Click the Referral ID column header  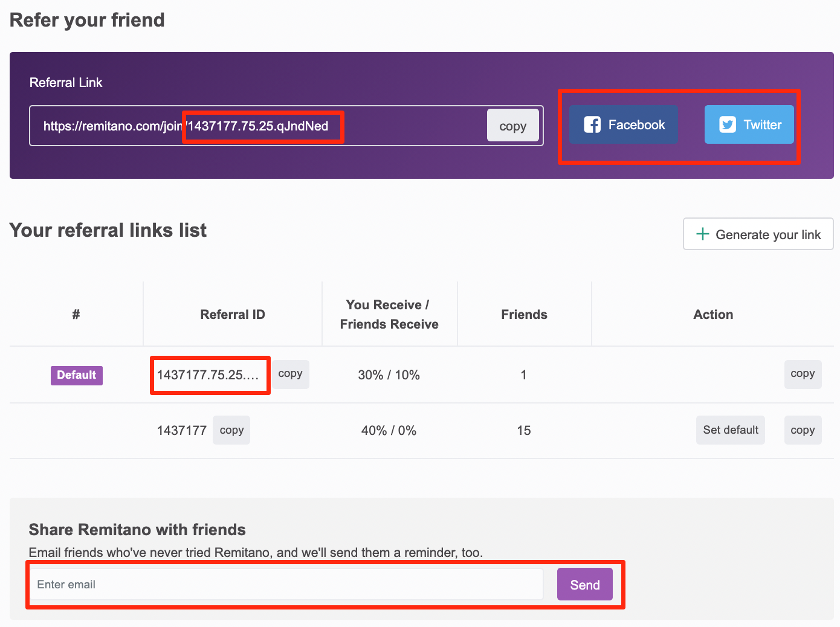(x=233, y=314)
